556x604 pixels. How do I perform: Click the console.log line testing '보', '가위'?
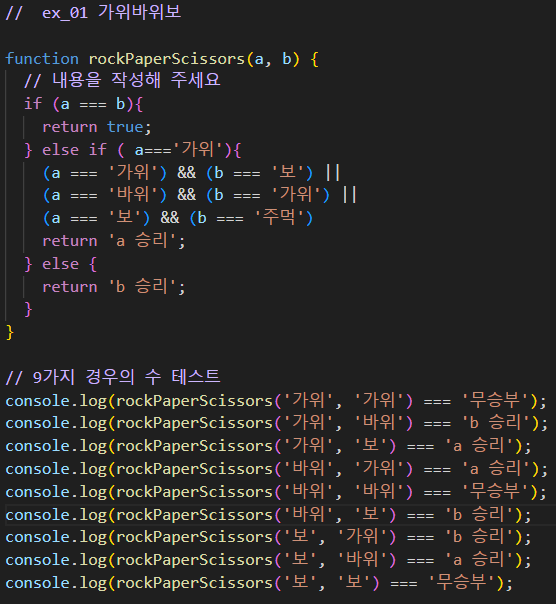[268, 537]
